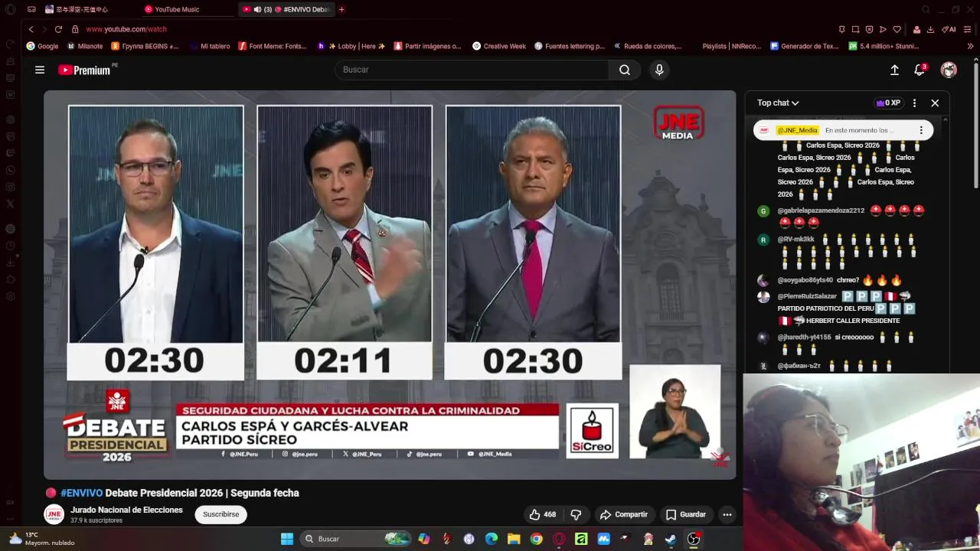Click the Compartir share button
Viewport: 980px width, 551px height.
click(623, 514)
